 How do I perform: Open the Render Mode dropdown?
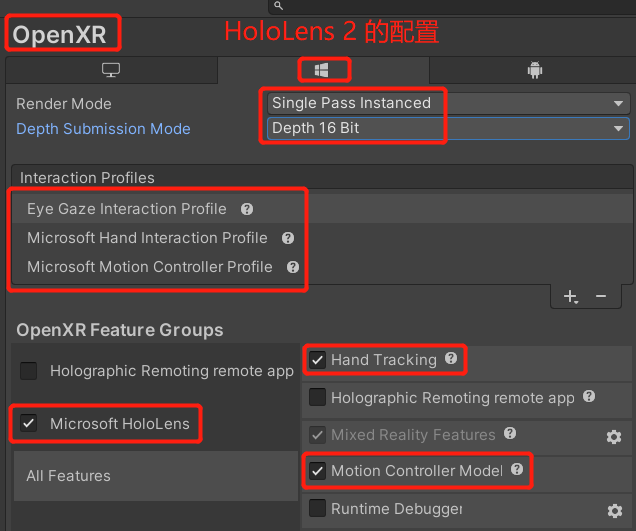(x=448, y=103)
